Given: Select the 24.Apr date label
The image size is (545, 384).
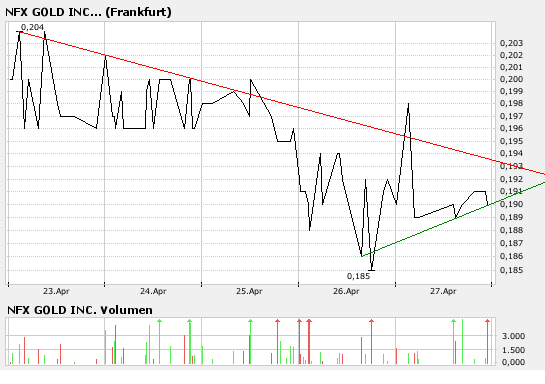Looking at the screenshot, I should coord(153,291).
